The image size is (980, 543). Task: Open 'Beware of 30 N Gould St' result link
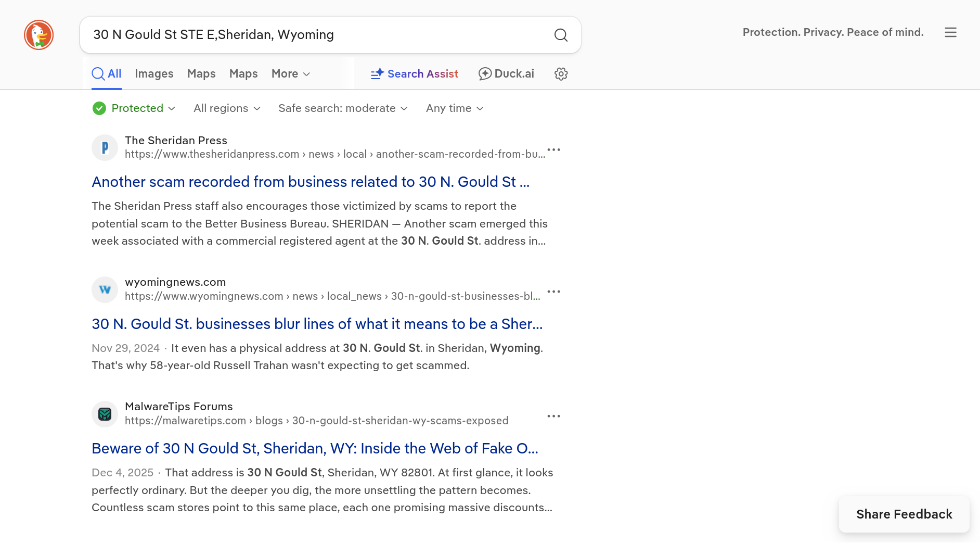pos(315,448)
